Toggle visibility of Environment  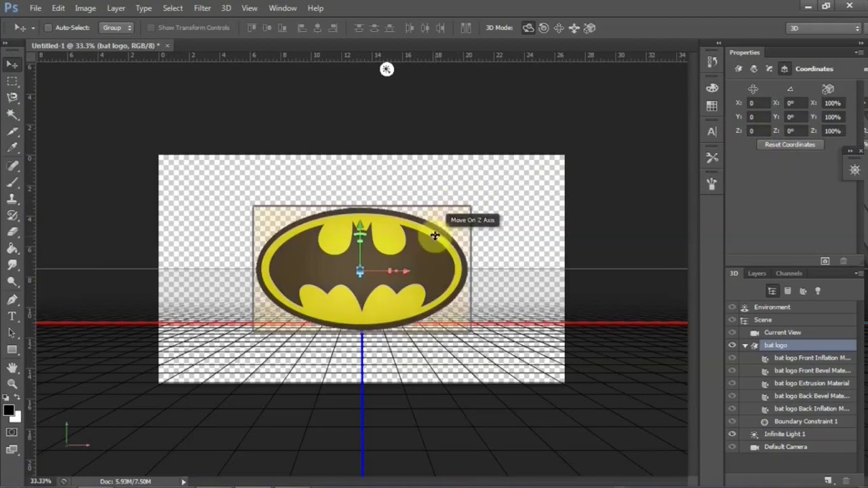732,307
